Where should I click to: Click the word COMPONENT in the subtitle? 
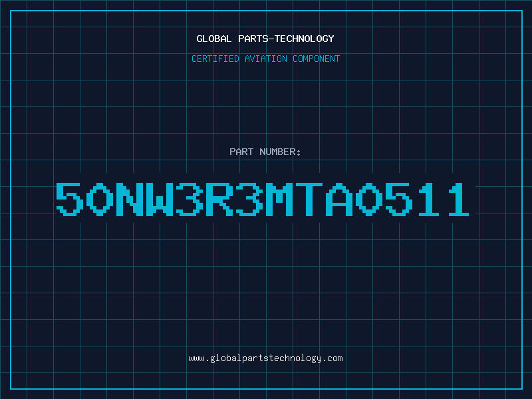317,59
